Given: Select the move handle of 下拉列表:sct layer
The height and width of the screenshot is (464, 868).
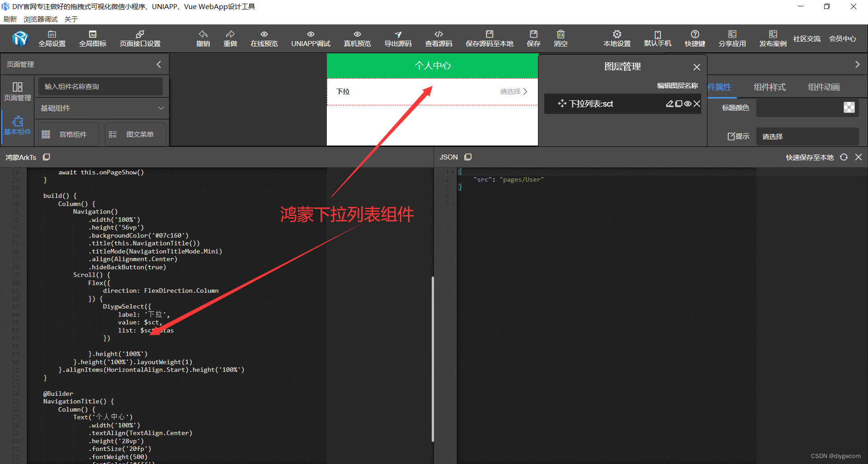Looking at the screenshot, I should (x=562, y=103).
